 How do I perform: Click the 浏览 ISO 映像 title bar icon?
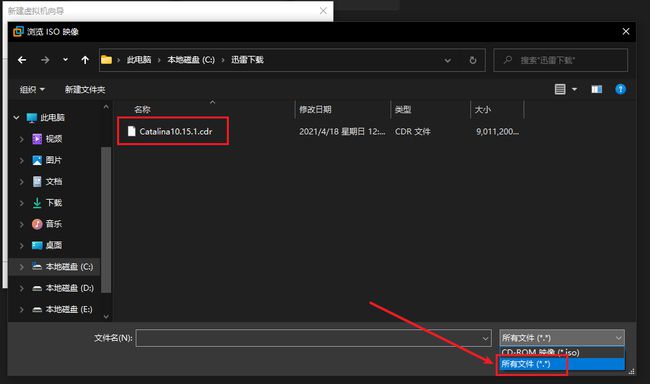click(18, 32)
